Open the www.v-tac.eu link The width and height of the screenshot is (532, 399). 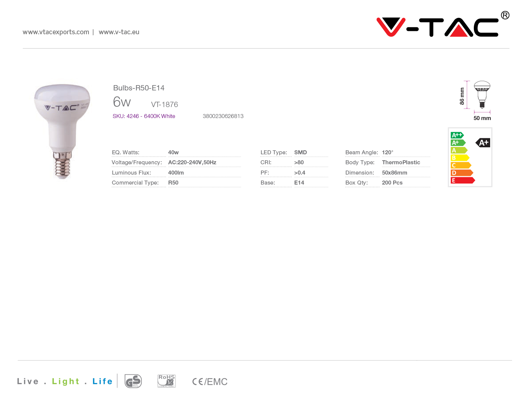pos(119,32)
